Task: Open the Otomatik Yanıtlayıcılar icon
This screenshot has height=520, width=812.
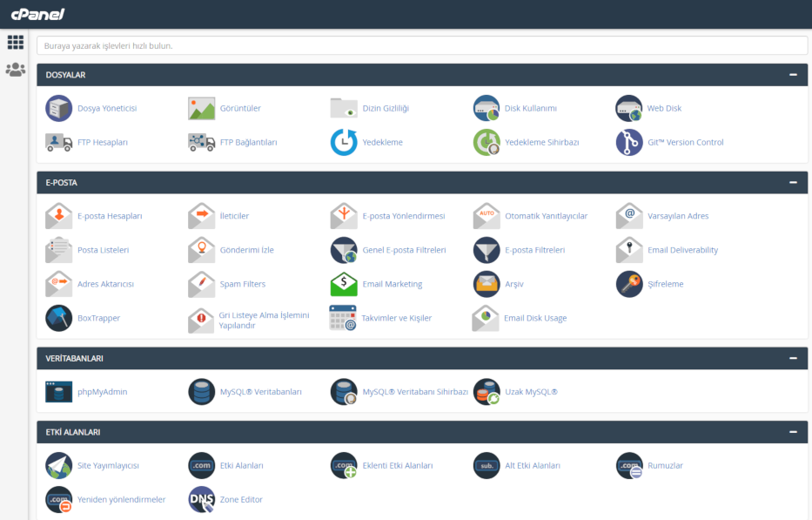Action: 487,216
